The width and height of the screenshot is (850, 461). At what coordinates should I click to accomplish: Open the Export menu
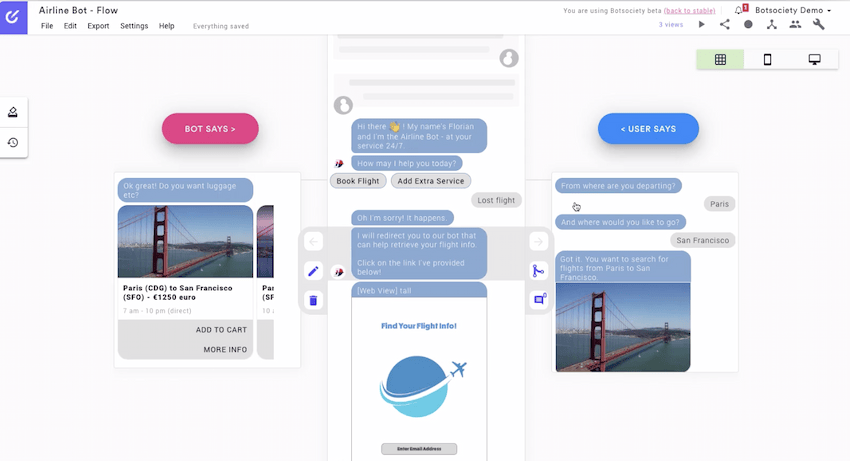click(98, 25)
